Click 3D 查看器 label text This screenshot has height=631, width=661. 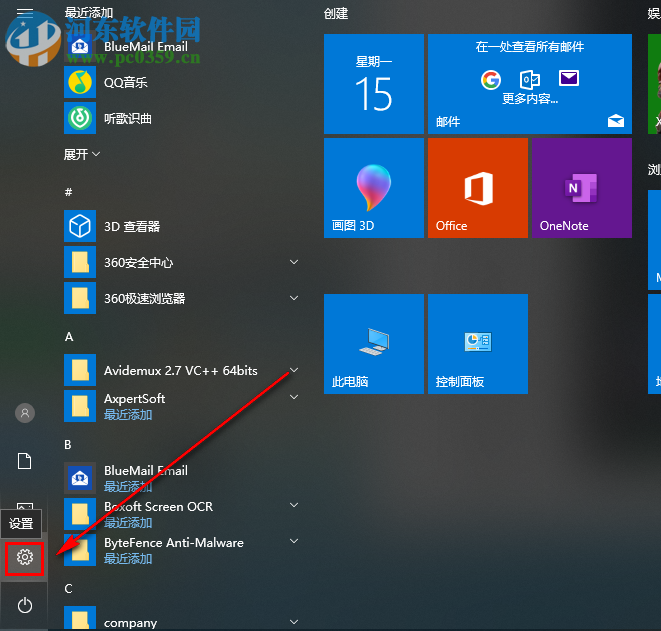132,227
